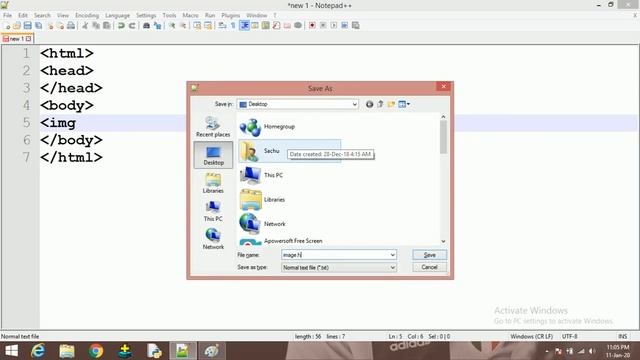Click the Windows Start button
The height and width of the screenshot is (360, 640).
click(11, 351)
